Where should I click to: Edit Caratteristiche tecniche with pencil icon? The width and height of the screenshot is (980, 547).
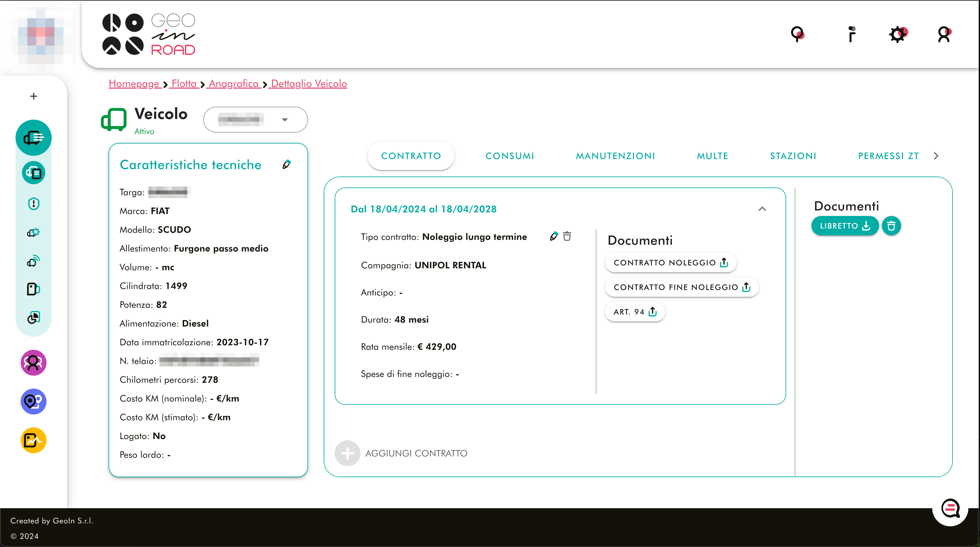pos(287,165)
